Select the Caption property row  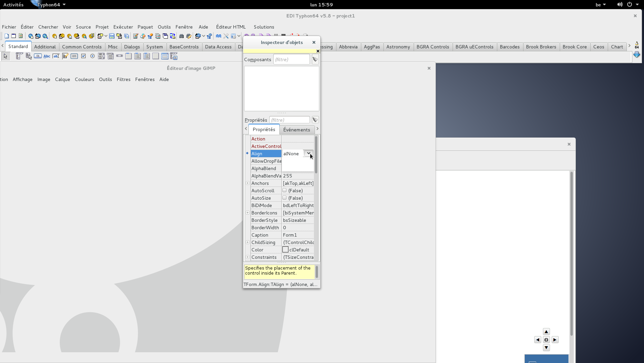click(282, 235)
